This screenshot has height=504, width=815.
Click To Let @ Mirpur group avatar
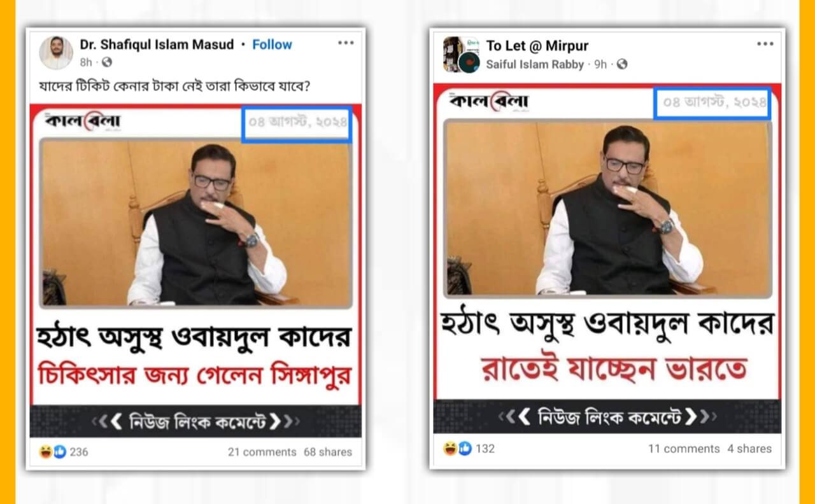(460, 54)
